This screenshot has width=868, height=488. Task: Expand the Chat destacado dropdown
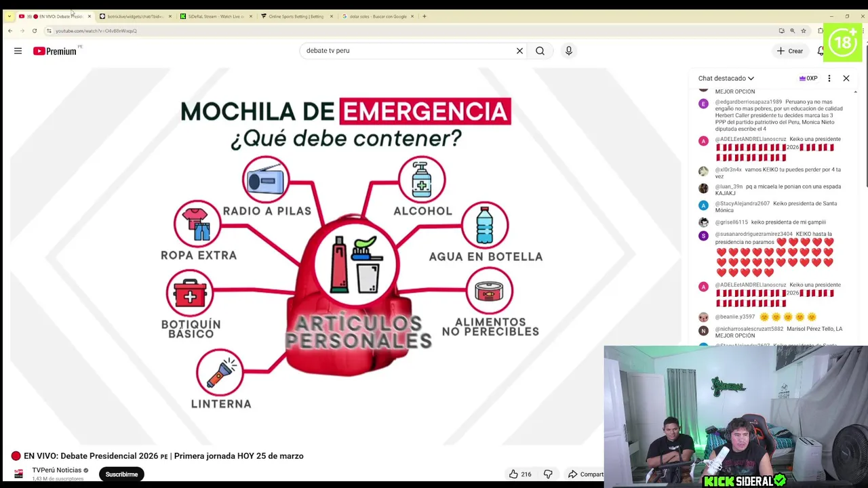coord(726,79)
